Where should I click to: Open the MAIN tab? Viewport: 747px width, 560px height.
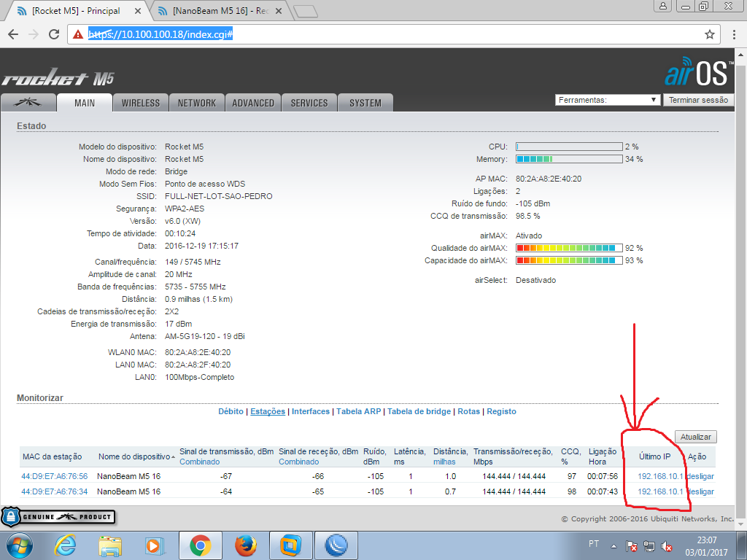tap(85, 103)
